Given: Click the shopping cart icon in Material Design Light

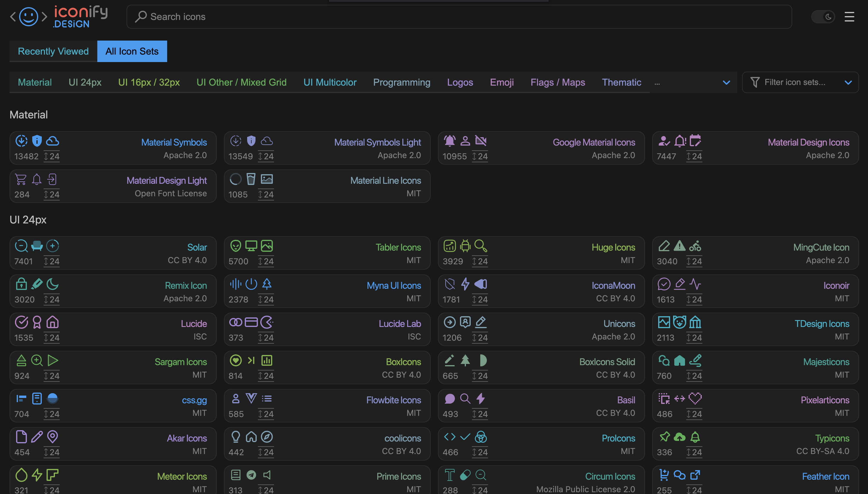Looking at the screenshot, I should tap(21, 179).
